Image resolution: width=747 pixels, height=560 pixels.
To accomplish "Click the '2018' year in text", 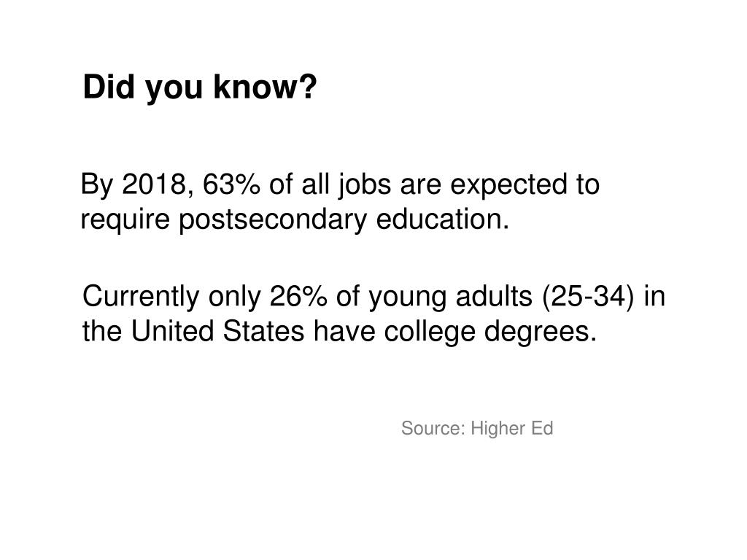I will coord(153,184).
